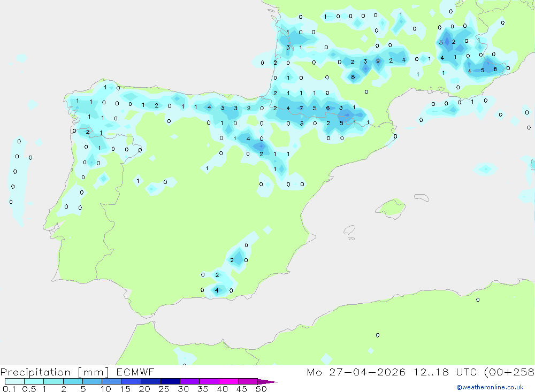Select the magenta swatch between 40 and 45
535x392 pixels.
pos(228,381)
